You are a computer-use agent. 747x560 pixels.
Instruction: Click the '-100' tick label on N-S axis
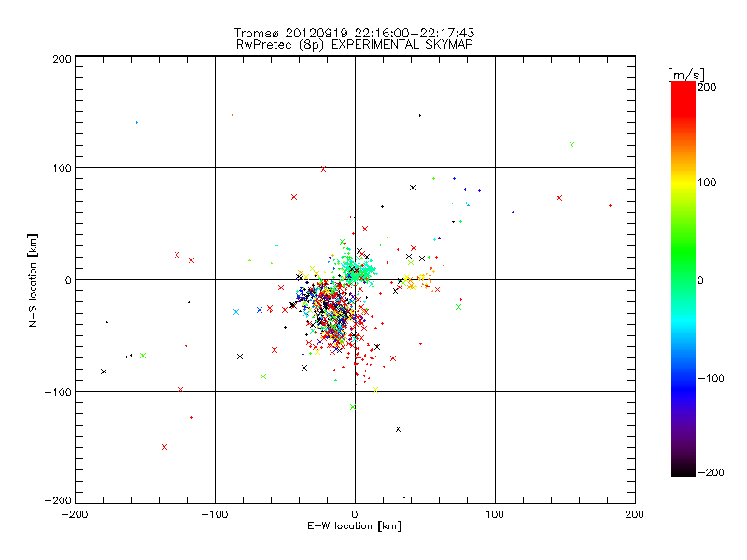point(58,392)
